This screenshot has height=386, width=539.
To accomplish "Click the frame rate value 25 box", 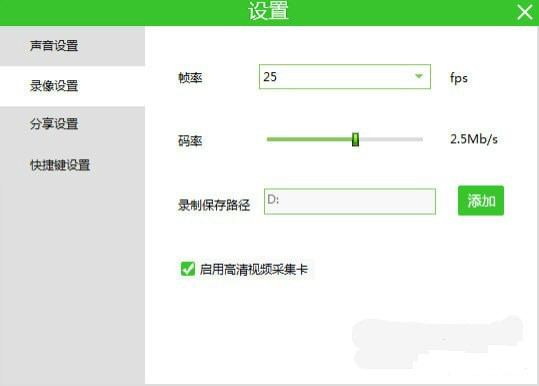I will (x=344, y=77).
